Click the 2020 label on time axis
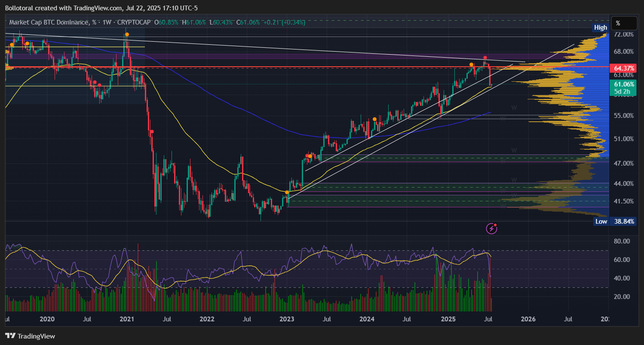 [x=47, y=319]
